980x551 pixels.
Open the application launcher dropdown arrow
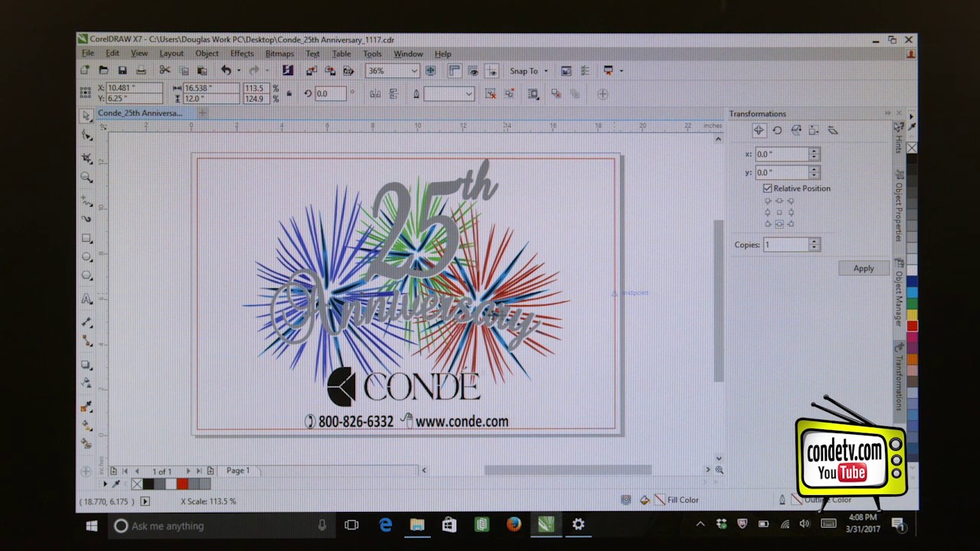tap(621, 70)
